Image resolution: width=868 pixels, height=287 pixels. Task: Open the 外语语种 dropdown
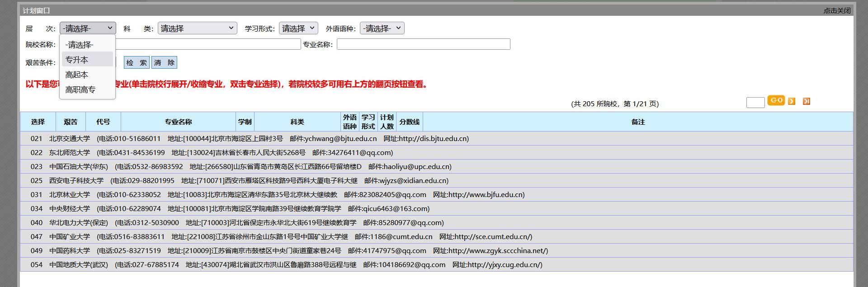tap(382, 28)
